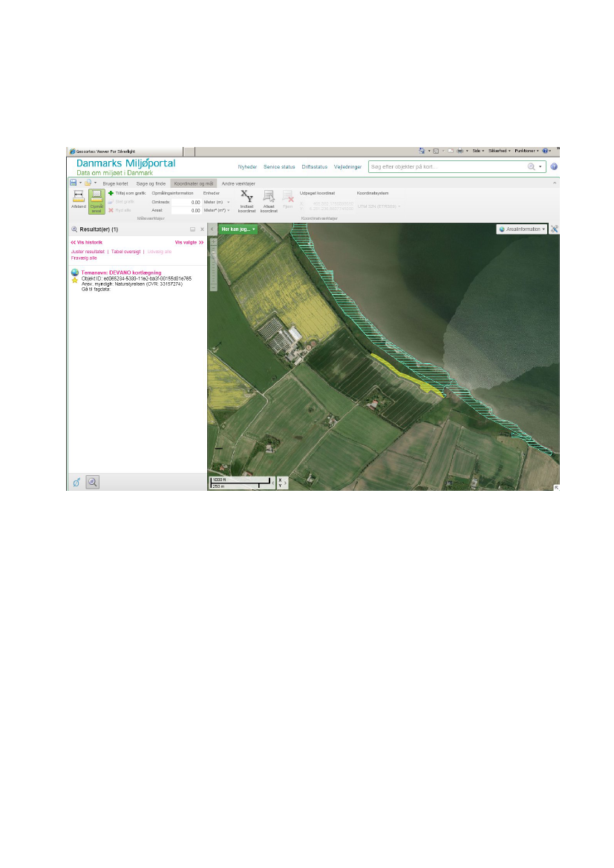Select the results magnifier panel icon
This screenshot has width=614, height=868.
click(x=93, y=482)
